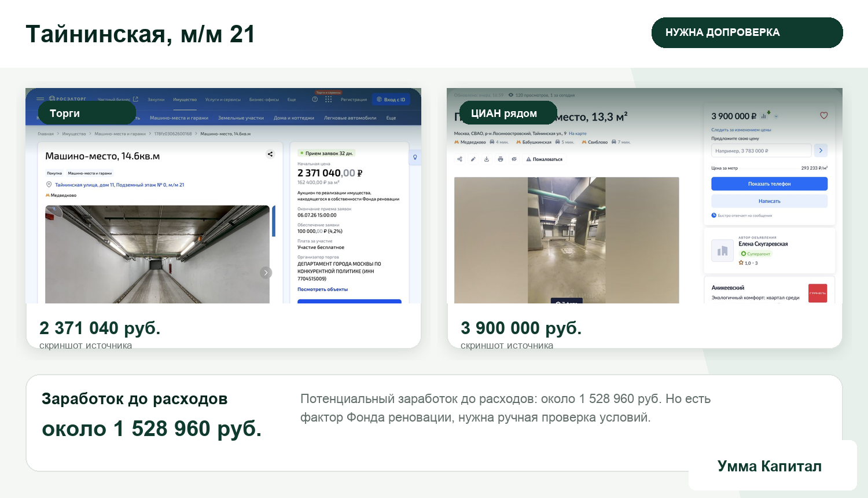Click the CIAN print icon
Image resolution: width=868 pixels, height=498 pixels.
(500, 159)
